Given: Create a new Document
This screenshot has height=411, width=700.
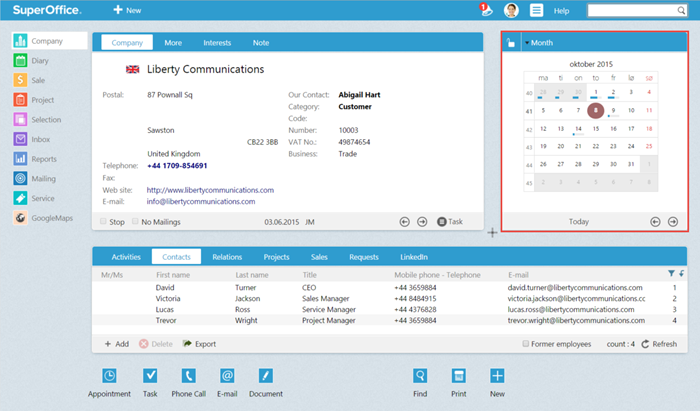Looking at the screenshot, I should pyautogui.click(x=266, y=376).
